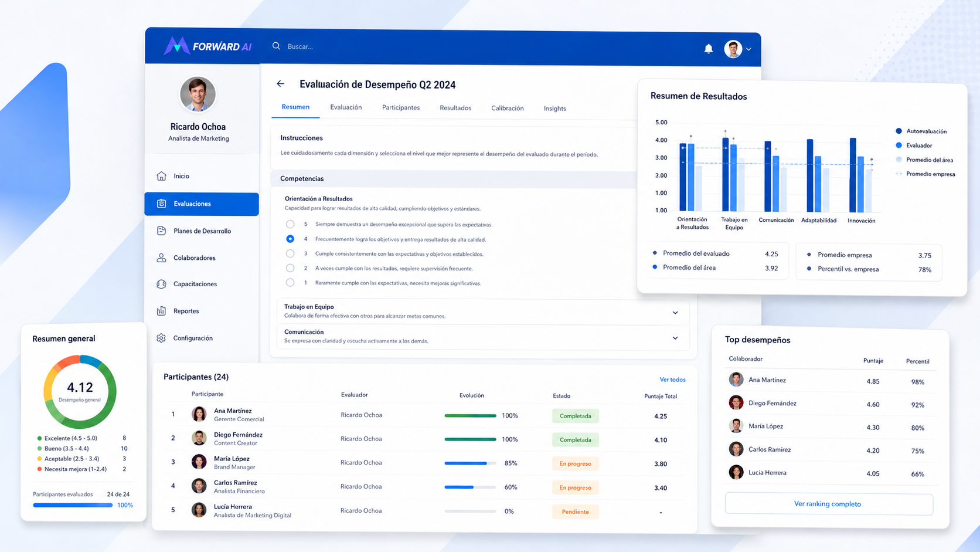
Task: Click the search magnifier icon
Action: point(276,46)
